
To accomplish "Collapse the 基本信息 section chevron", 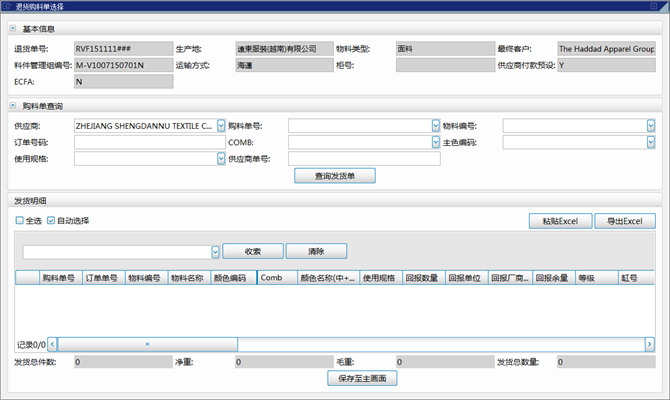I will [x=12, y=28].
